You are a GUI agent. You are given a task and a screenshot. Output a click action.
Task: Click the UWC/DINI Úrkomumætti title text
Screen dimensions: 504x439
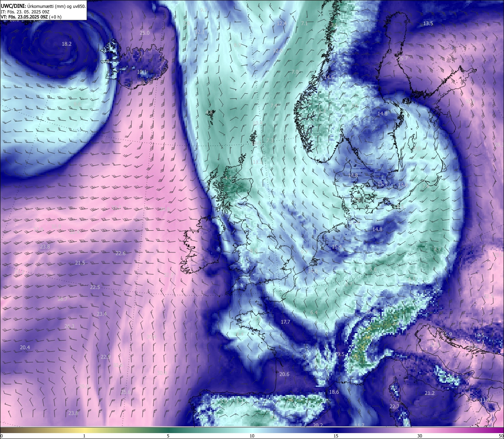pyautogui.click(x=43, y=6)
